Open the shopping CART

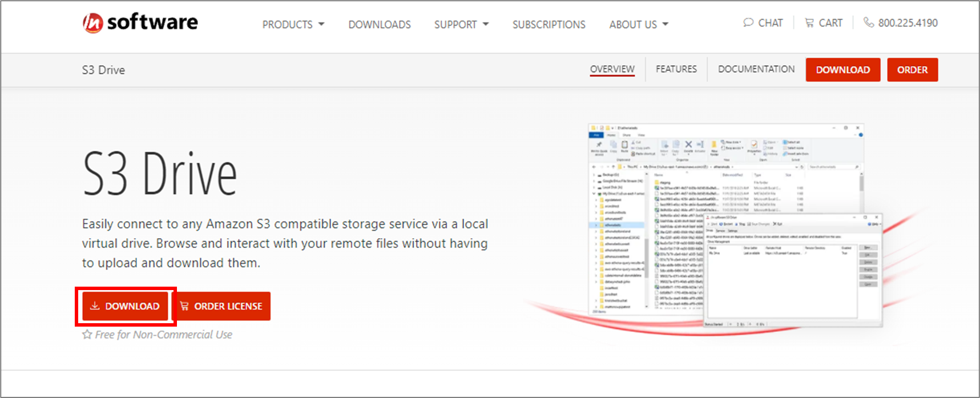coord(824,23)
